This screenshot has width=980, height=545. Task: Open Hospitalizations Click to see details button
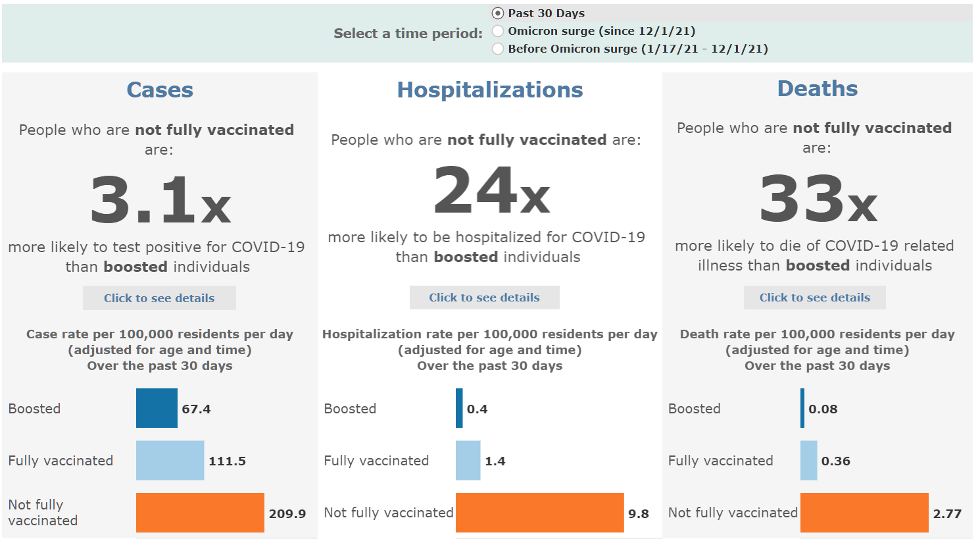(x=485, y=298)
